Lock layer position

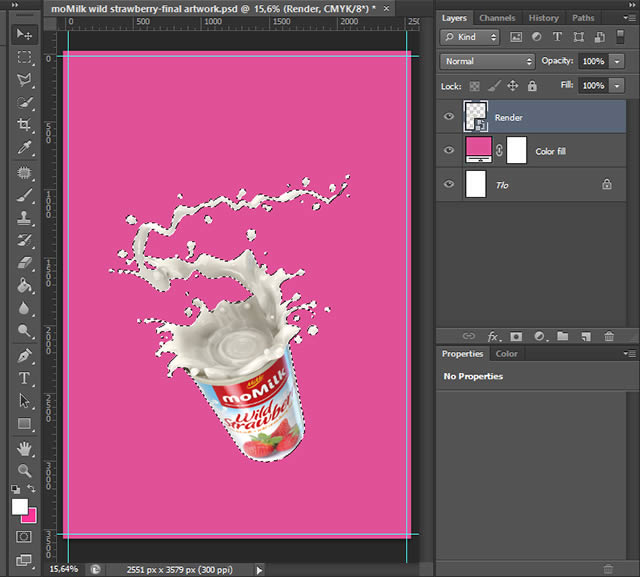tap(513, 86)
